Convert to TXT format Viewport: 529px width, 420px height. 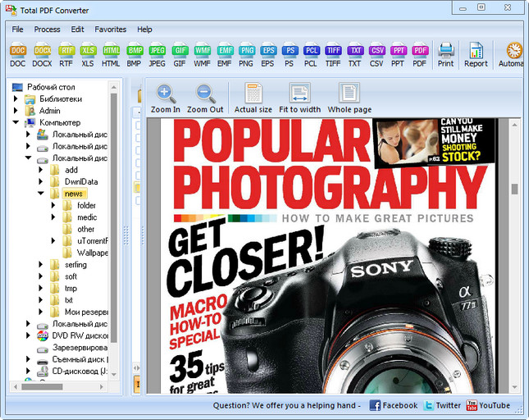pyautogui.click(x=355, y=56)
